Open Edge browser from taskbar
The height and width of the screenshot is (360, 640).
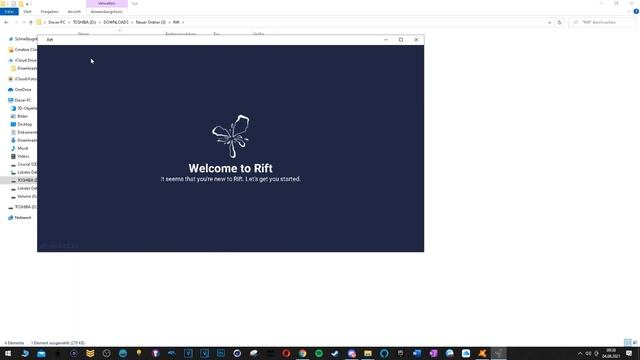(25, 353)
